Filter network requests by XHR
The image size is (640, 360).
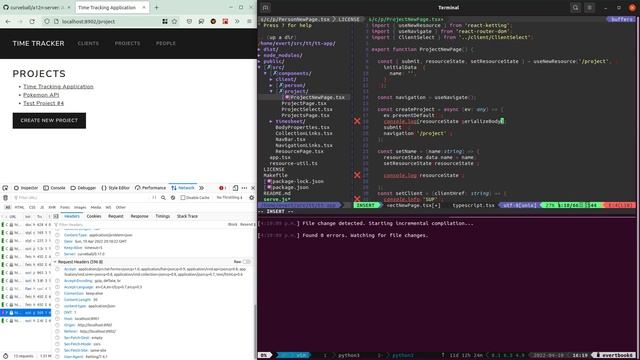pos(52,207)
